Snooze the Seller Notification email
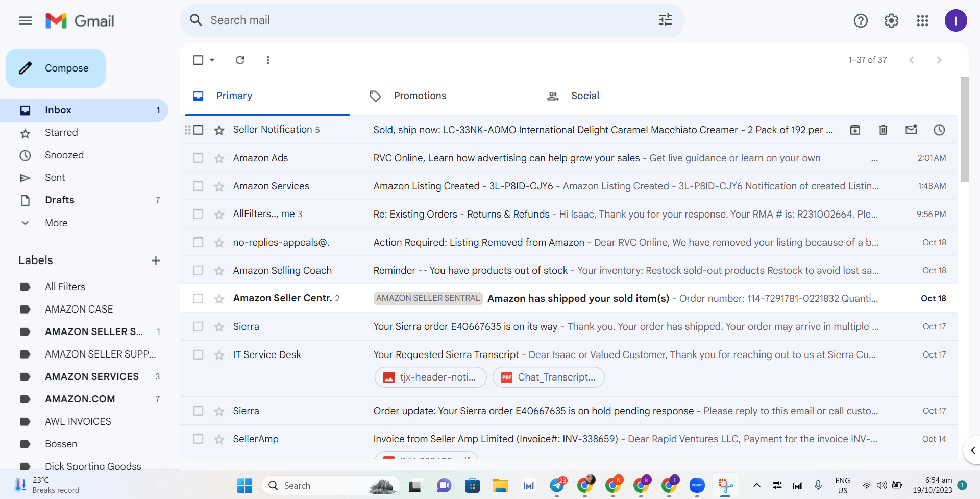The image size is (980, 499). point(939,130)
